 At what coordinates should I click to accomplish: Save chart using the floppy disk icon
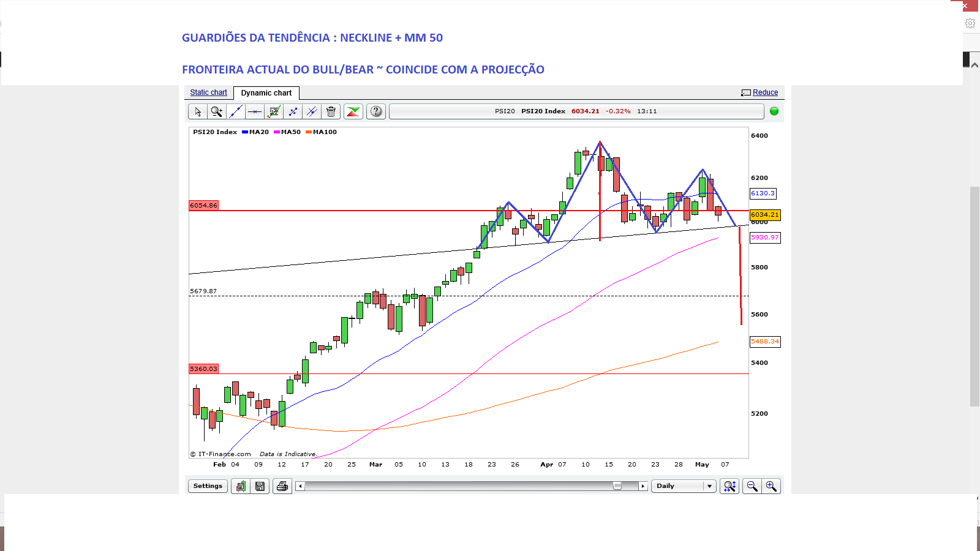click(260, 486)
